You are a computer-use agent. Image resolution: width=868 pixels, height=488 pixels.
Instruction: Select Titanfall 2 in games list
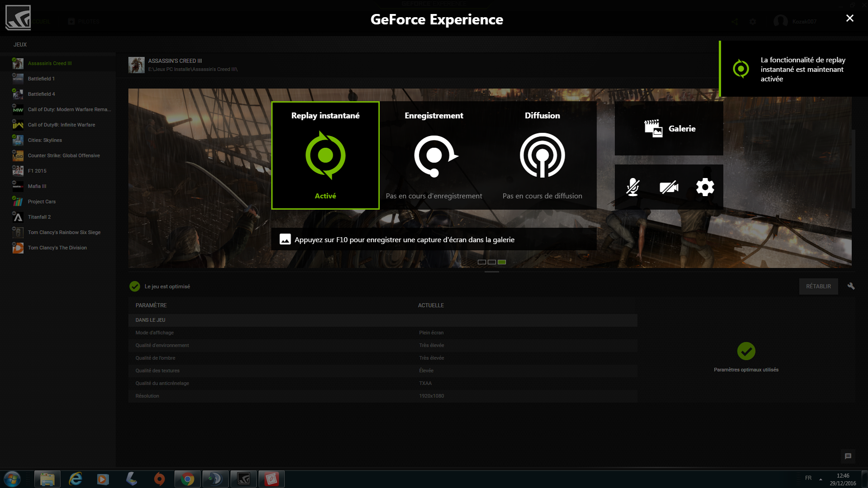39,217
